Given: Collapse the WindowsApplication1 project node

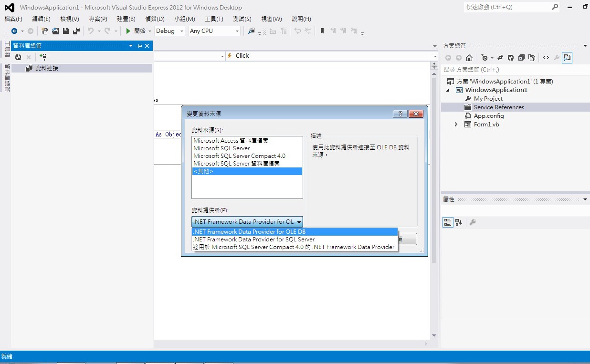Looking at the screenshot, I should (448, 90).
